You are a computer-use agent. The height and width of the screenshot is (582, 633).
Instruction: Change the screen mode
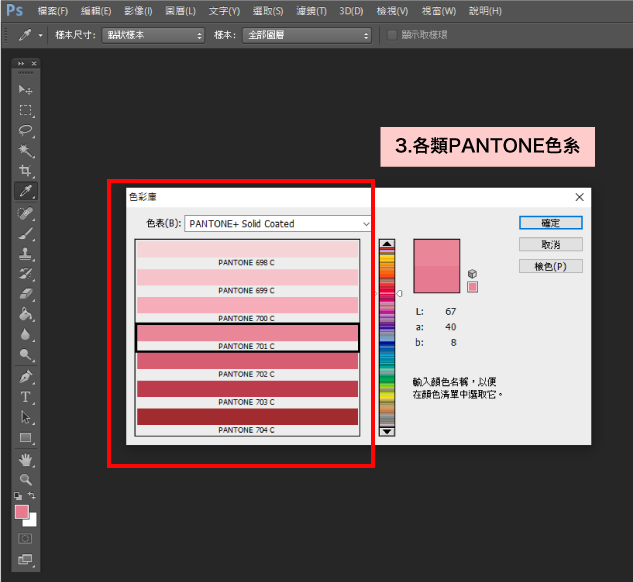(x=25, y=559)
